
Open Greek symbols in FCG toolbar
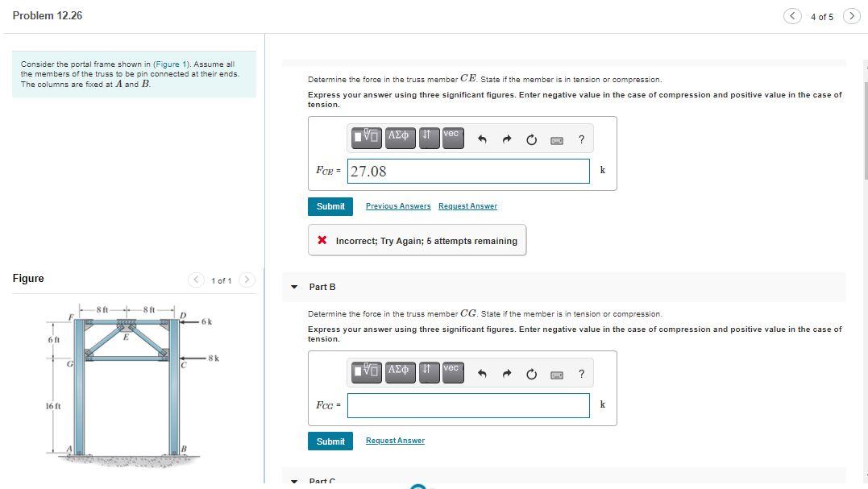(x=401, y=372)
